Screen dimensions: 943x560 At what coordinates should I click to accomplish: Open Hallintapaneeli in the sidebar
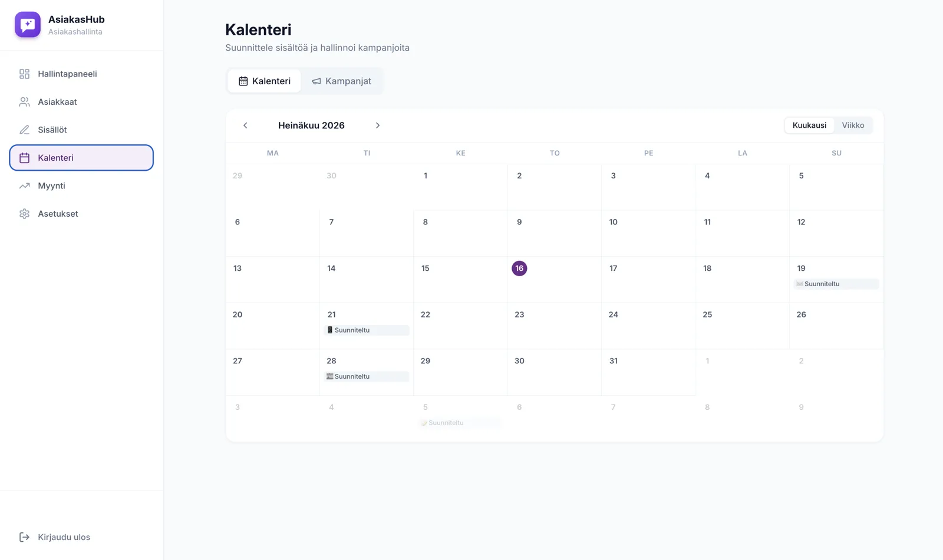81,74
